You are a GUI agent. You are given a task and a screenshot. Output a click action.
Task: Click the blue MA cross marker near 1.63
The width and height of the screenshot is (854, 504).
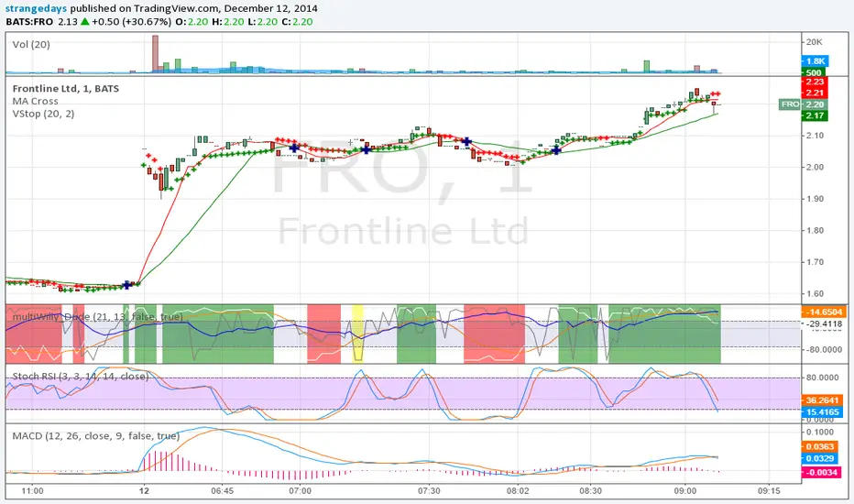126,284
